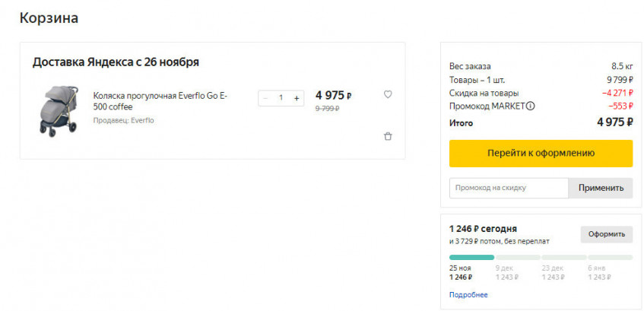The width and height of the screenshot is (644, 311).
Task: Click the trash icon to remove item
Action: point(388,136)
